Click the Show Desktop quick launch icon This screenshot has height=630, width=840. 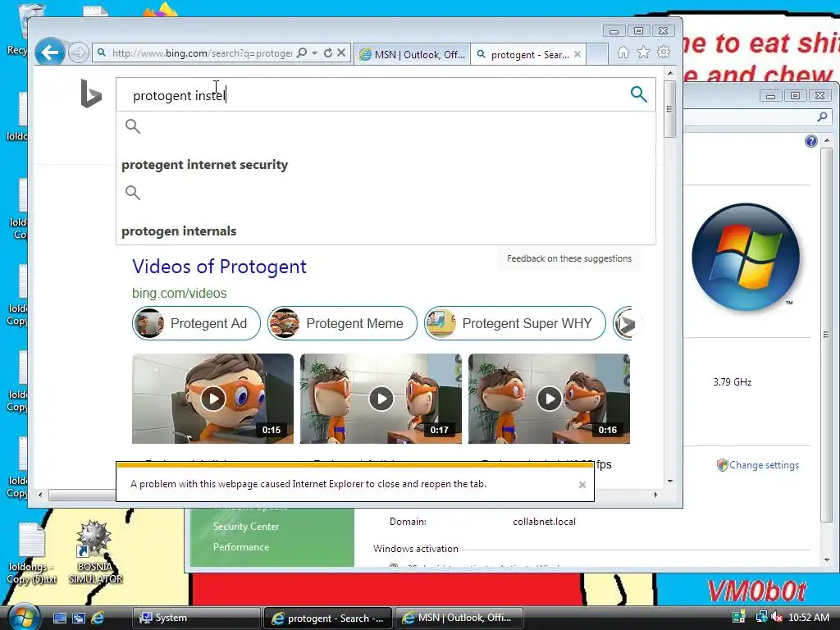click(59, 618)
